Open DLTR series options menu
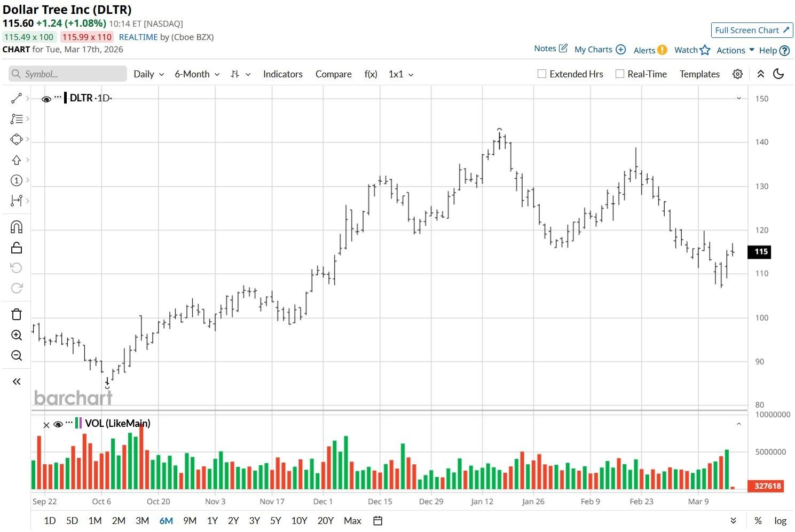 click(58, 97)
